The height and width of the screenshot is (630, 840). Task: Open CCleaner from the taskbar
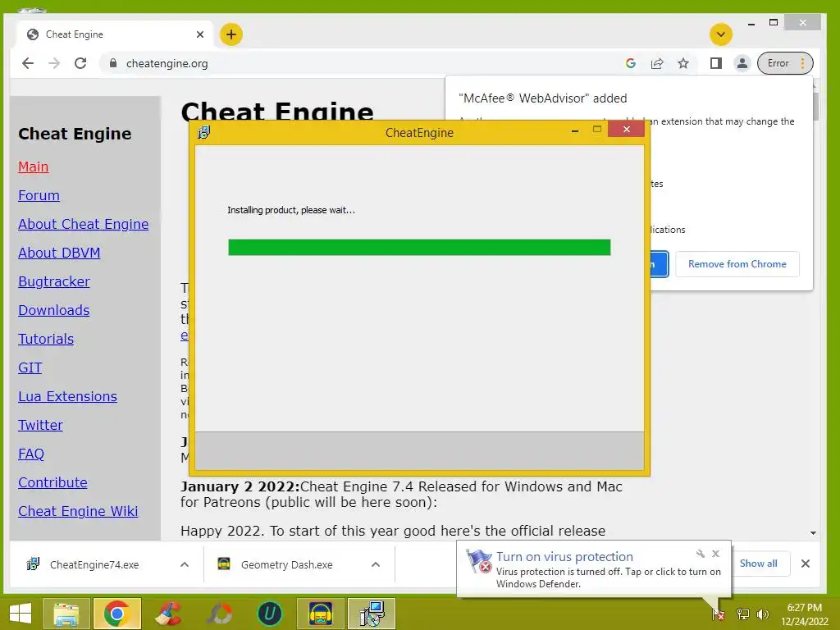click(167, 614)
